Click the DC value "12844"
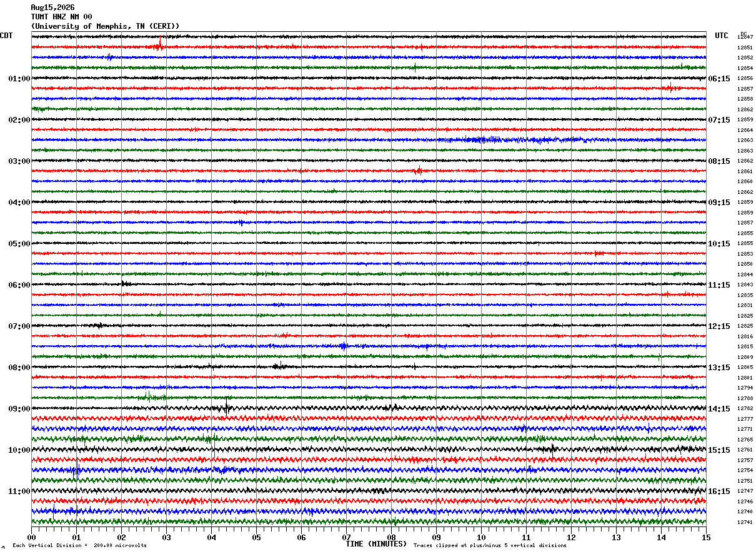 (745, 274)
